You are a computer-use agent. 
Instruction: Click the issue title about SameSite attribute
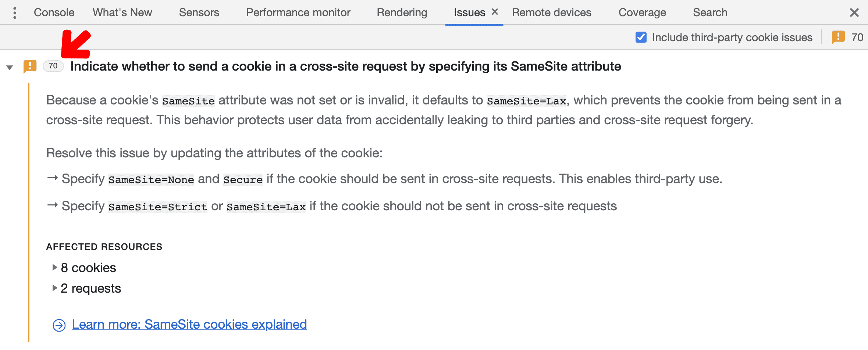(x=346, y=66)
